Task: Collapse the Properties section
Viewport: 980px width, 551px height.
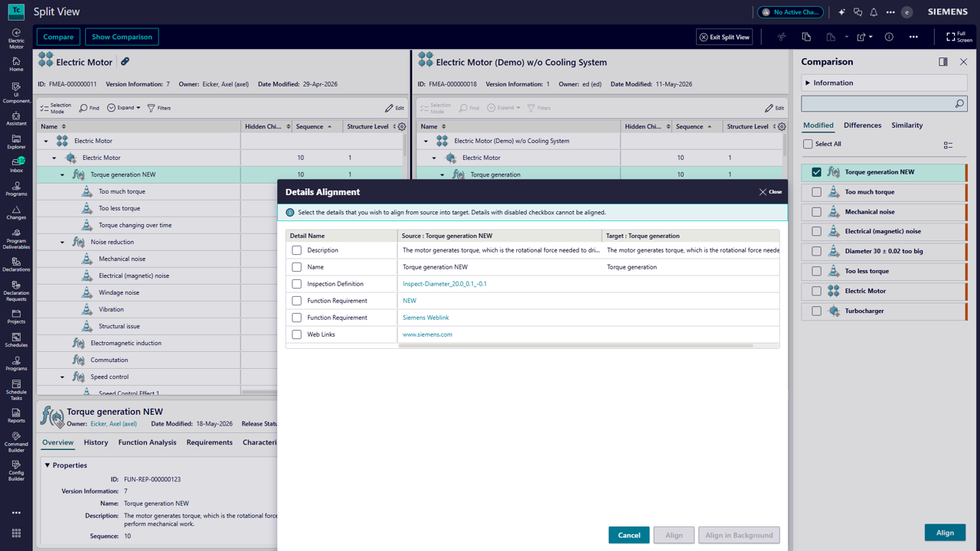Action: 47,465
